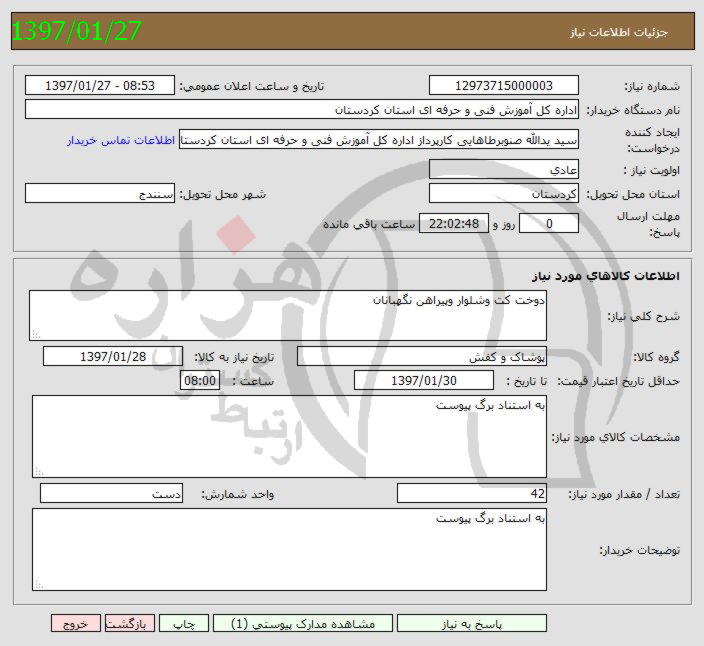The height and width of the screenshot is (646, 704).
Task: Click the buyer notes textarea
Action: [x=289, y=549]
